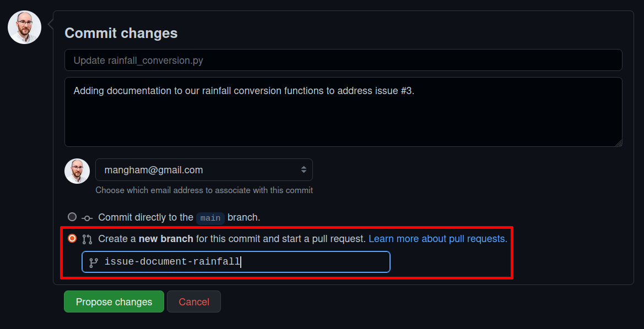The width and height of the screenshot is (644, 329).
Task: Click the git commit icon
Action: tap(87, 218)
